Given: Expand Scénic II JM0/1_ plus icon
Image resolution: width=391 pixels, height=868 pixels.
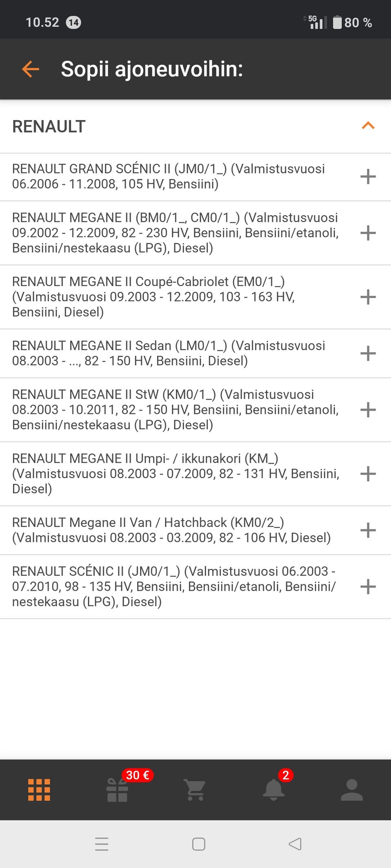Looking at the screenshot, I should 368,586.
